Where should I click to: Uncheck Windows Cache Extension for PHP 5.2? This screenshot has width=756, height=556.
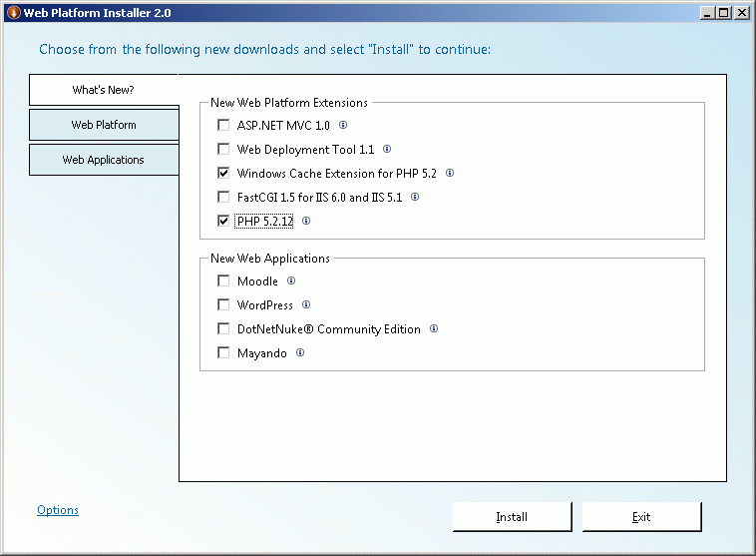[x=223, y=173]
